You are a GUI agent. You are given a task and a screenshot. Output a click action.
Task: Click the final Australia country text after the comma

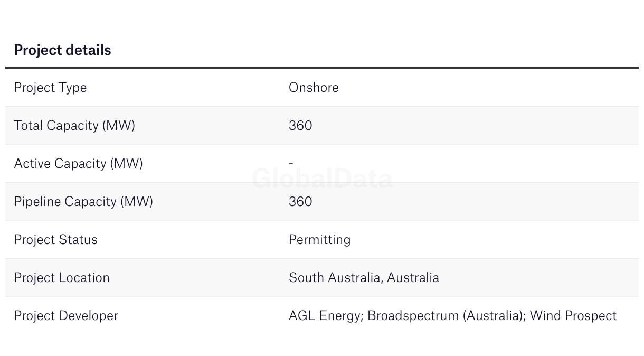(413, 278)
